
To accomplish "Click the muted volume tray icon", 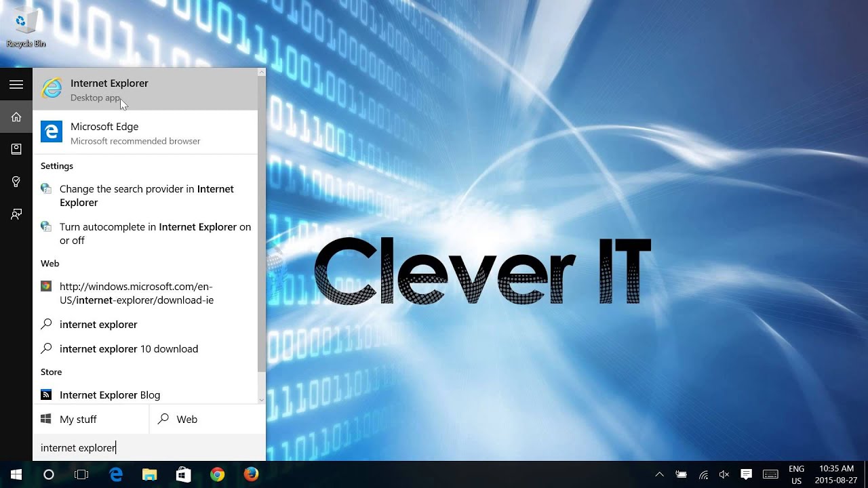I will click(724, 474).
